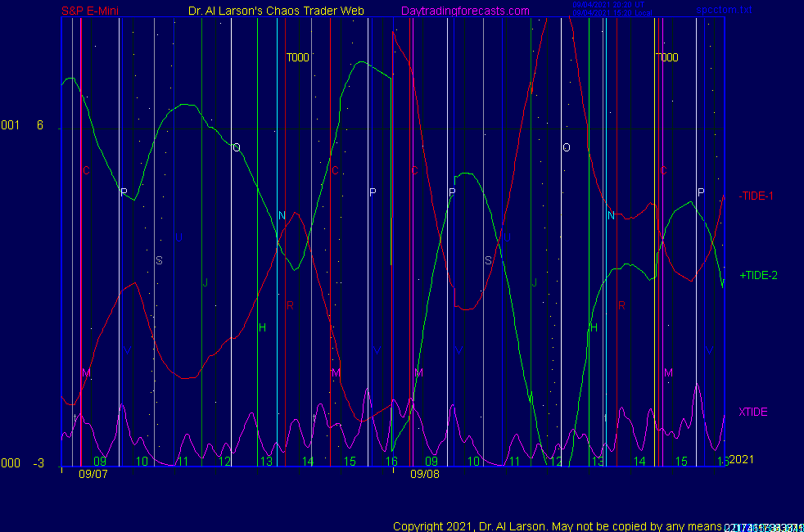This screenshot has width=804, height=532.
Task: Click the 2021 year label
Action: (x=742, y=460)
